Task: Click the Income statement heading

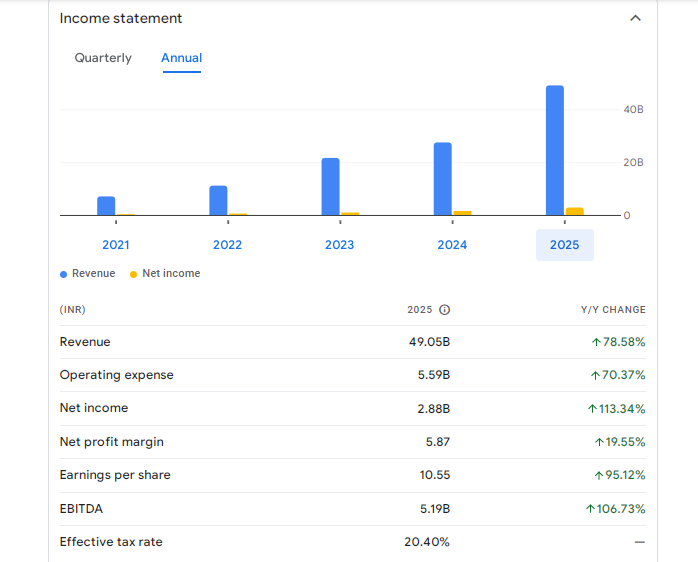Action: (121, 18)
